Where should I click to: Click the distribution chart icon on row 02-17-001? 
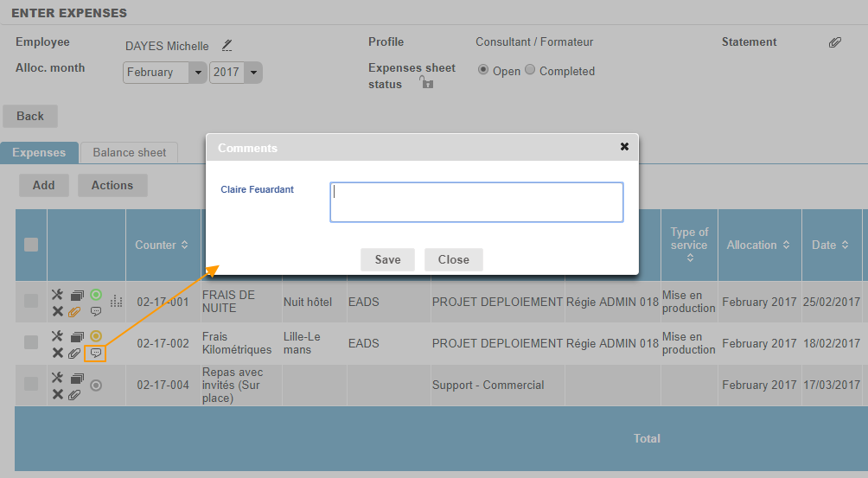click(116, 302)
